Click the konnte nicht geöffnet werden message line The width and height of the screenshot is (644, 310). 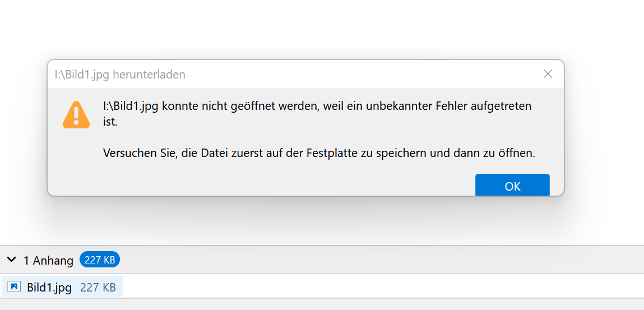tap(317, 106)
